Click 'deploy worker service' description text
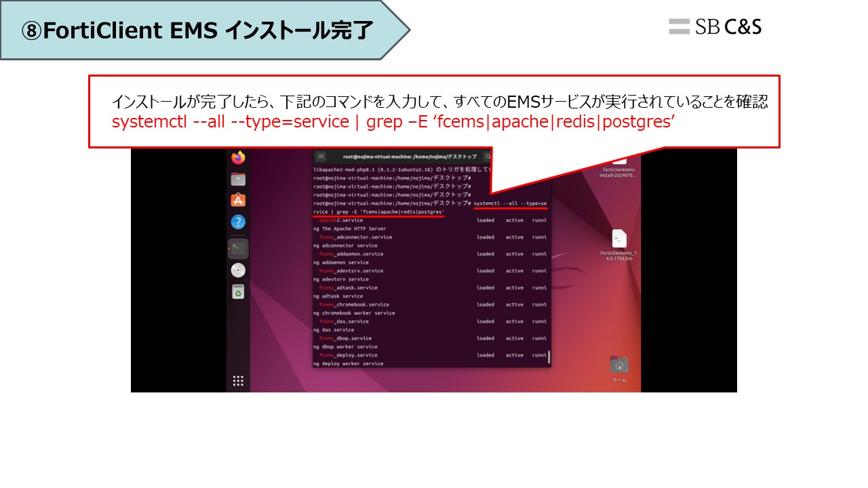The height and width of the screenshot is (488, 868). pos(353,364)
